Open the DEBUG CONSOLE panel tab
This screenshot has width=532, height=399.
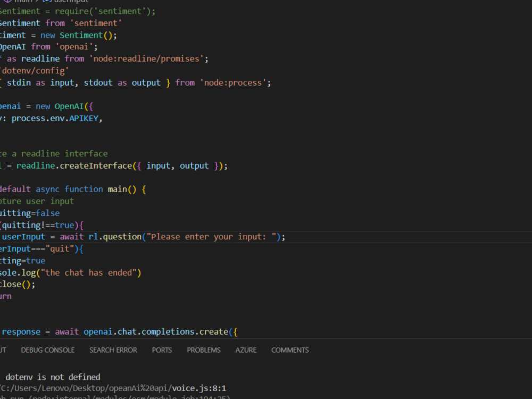point(48,350)
